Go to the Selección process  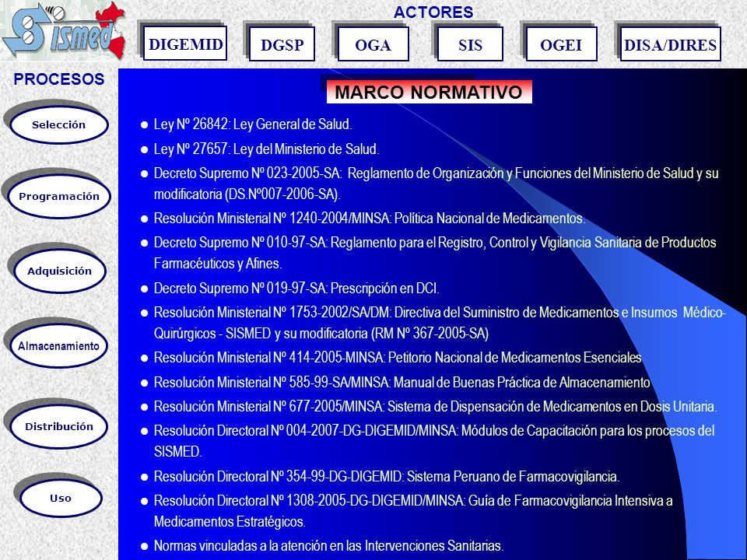point(58,125)
